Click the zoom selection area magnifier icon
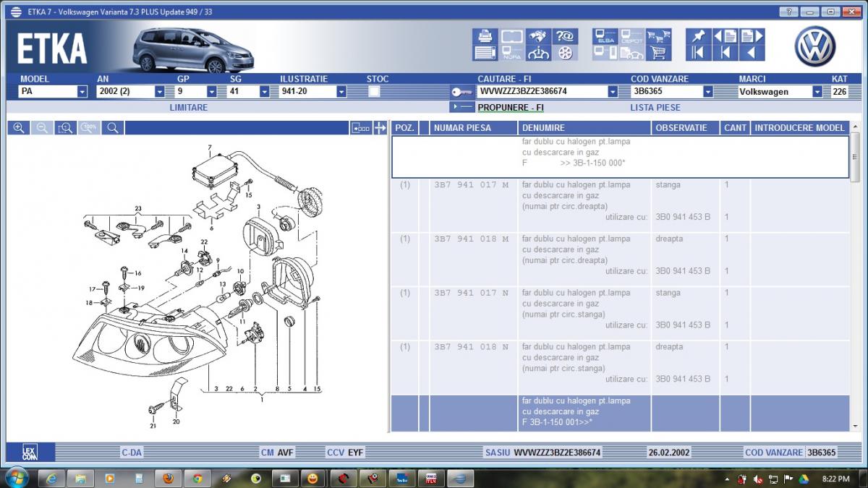This screenshot has width=868, height=488. coord(65,128)
